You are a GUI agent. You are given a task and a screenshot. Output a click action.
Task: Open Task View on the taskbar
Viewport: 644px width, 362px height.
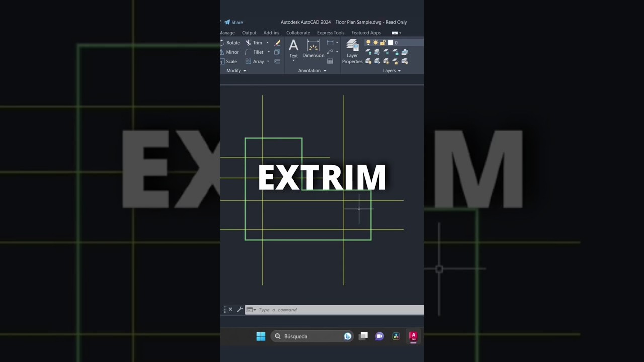coord(363,336)
